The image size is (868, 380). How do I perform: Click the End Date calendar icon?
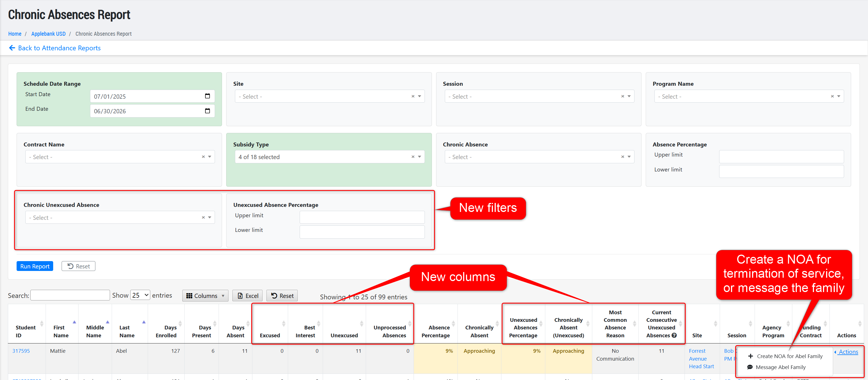[207, 111]
